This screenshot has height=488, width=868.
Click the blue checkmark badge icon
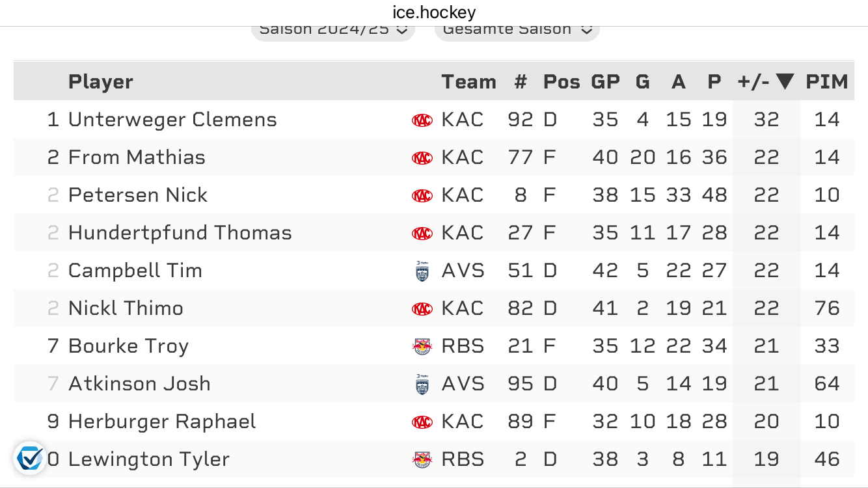[x=30, y=458]
